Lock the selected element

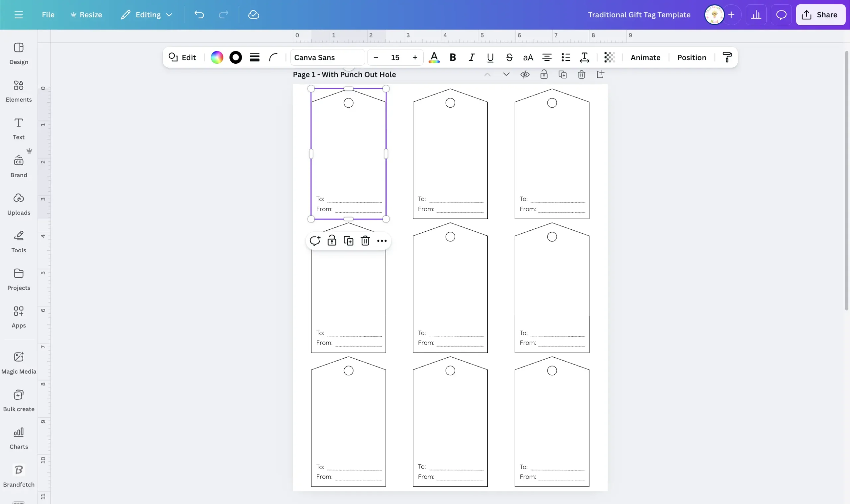(332, 240)
